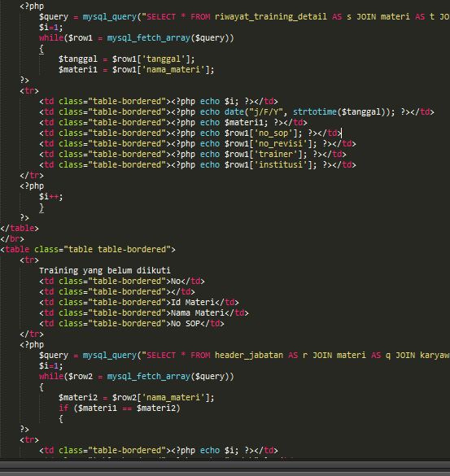450x476 pixels.
Task: Click the while($row1 = mysql_fetch_array line
Action: [x=137, y=38]
